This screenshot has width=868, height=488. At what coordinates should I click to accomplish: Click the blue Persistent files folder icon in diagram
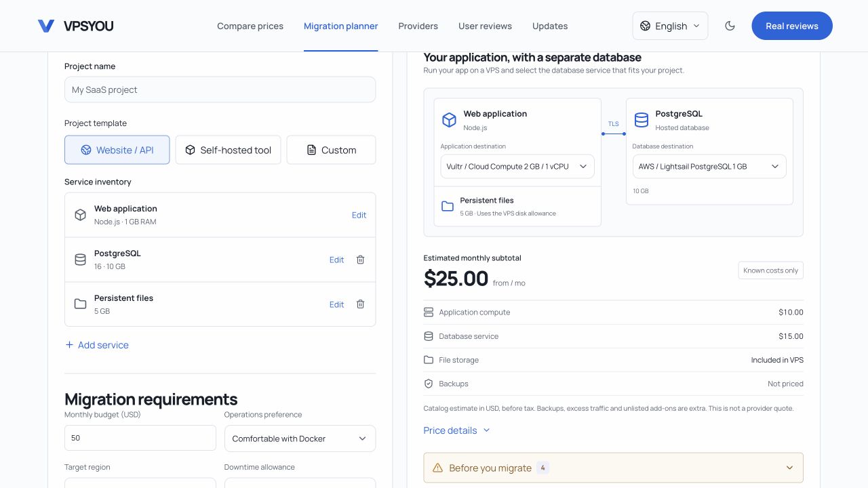(x=448, y=206)
